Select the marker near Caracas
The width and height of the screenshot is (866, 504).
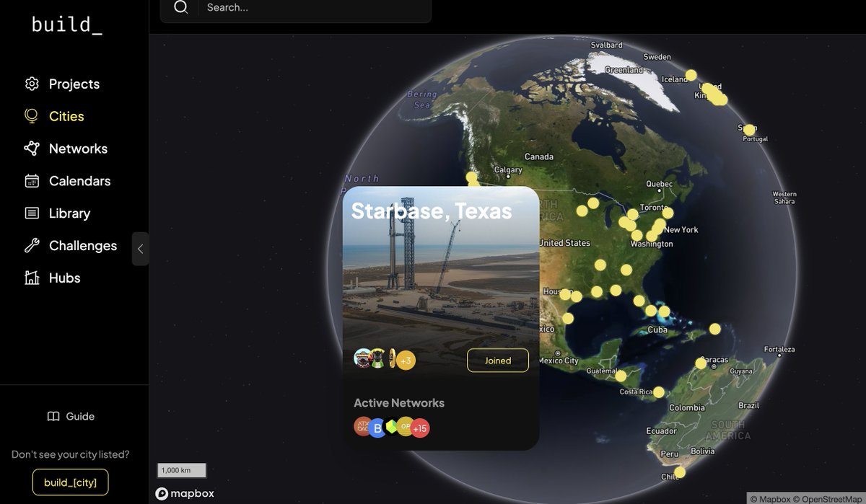pyautogui.click(x=701, y=363)
